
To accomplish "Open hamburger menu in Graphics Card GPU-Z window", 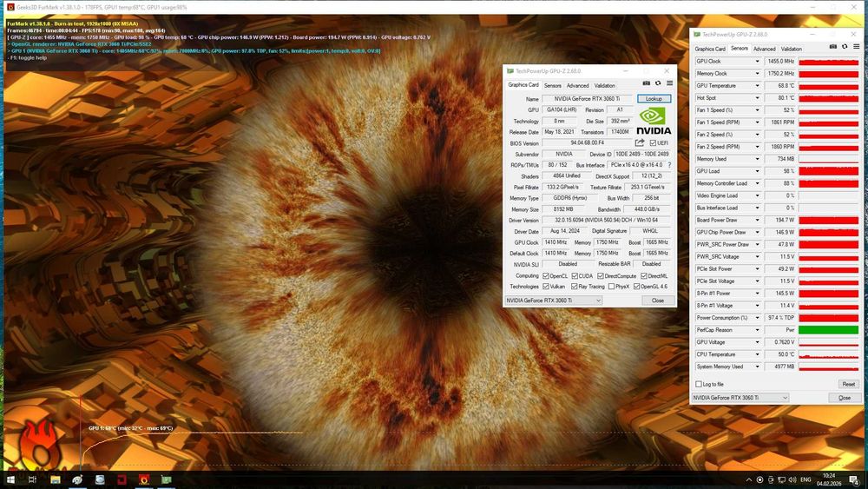I will (669, 83).
